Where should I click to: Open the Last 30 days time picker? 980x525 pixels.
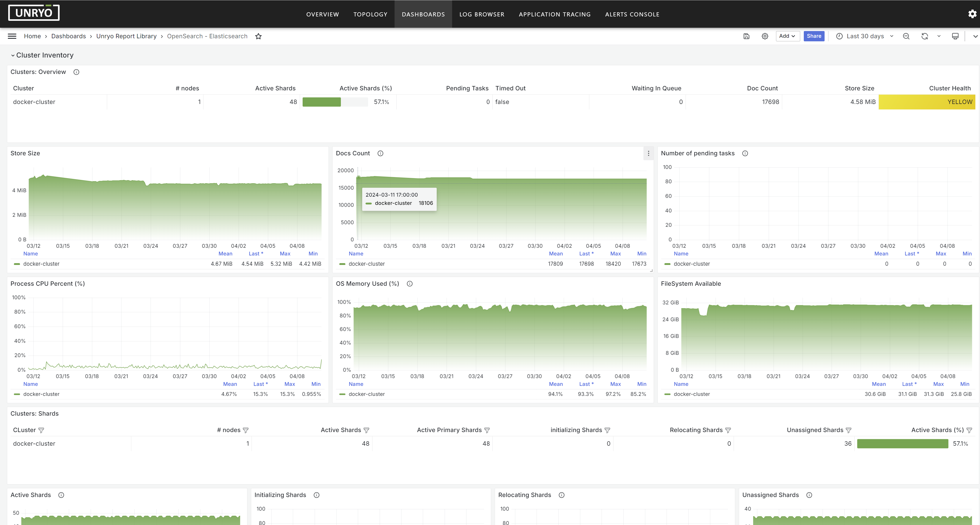(865, 36)
